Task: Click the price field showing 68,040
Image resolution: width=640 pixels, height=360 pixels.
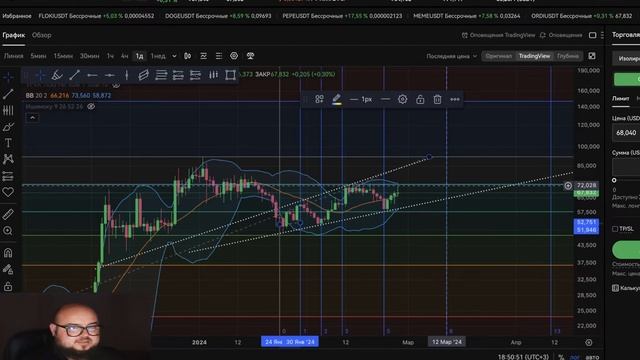Action: (x=627, y=133)
